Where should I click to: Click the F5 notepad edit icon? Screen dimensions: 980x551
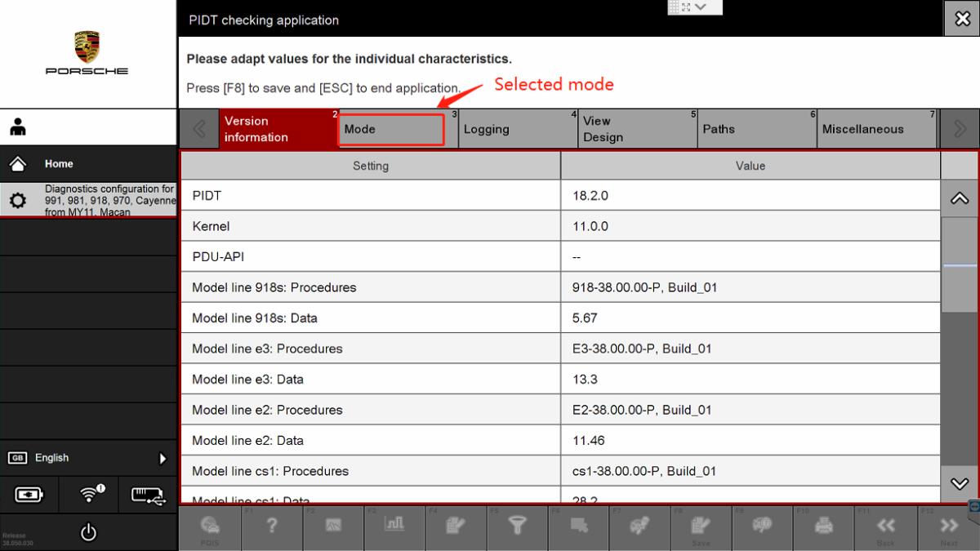[456, 527]
